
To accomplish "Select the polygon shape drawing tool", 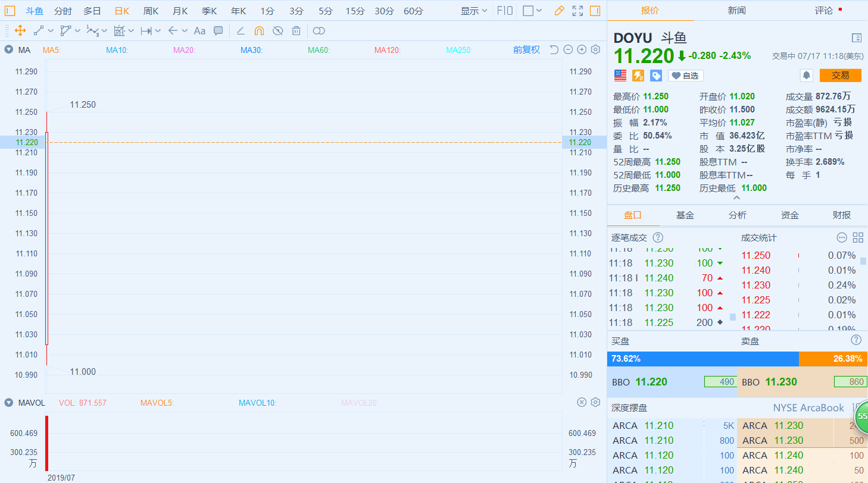I will (65, 31).
